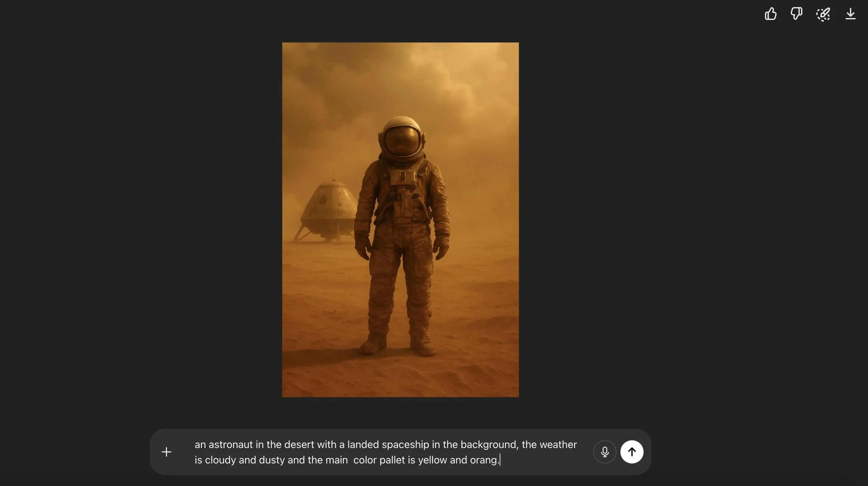
Task: Click the word "astronaut" in prompt
Action: (x=231, y=444)
